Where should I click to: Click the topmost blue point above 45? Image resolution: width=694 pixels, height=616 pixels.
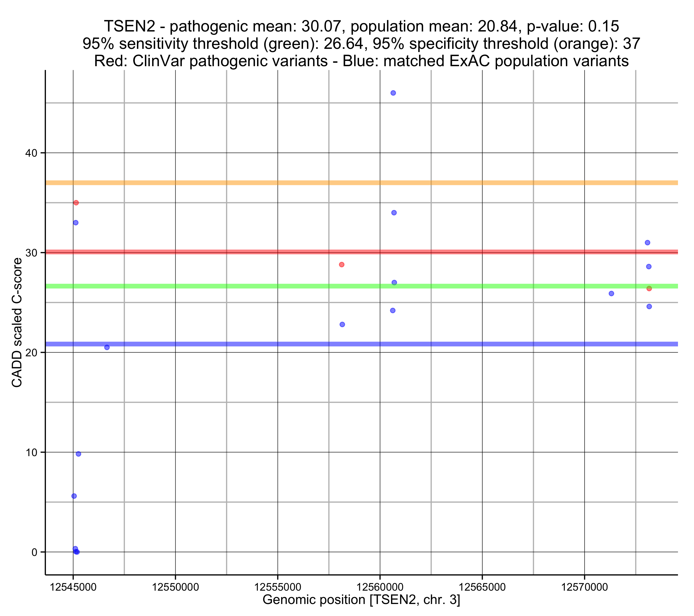pyautogui.click(x=393, y=93)
